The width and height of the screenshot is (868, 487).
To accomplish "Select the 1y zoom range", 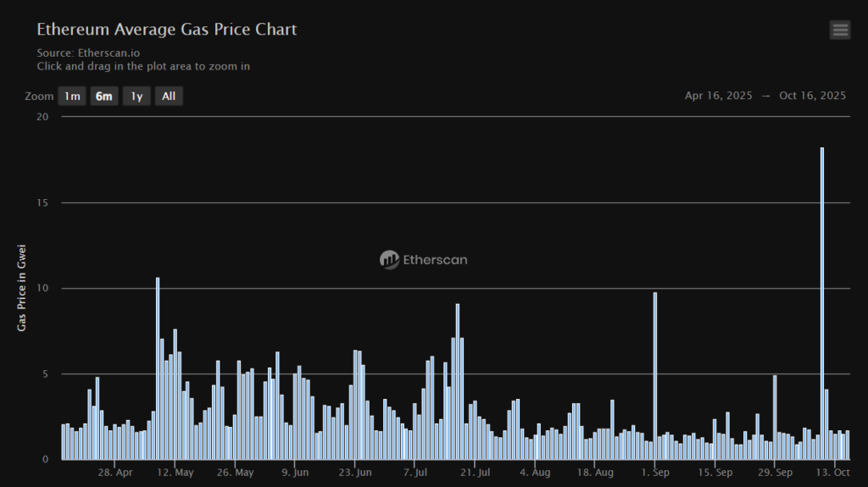I will coord(136,97).
